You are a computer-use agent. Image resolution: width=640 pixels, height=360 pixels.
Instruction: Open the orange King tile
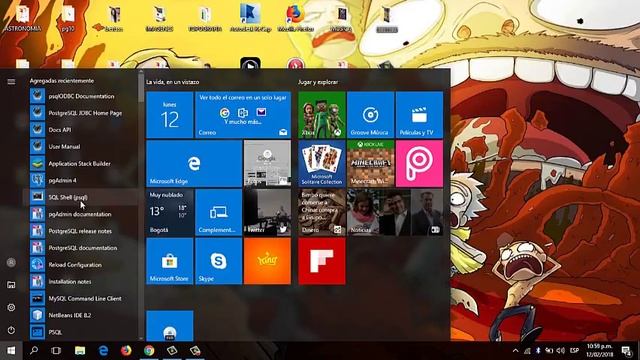pyautogui.click(x=267, y=261)
